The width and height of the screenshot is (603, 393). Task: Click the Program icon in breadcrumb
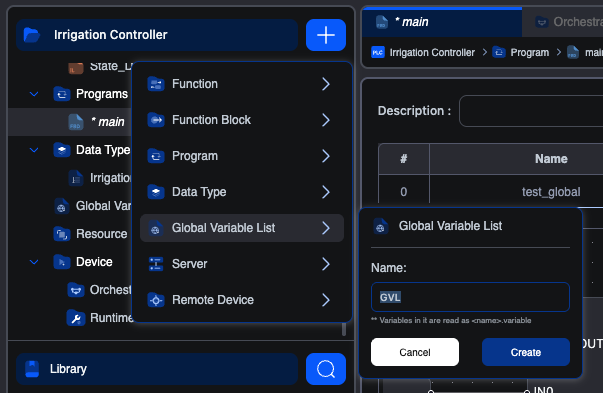click(x=499, y=52)
